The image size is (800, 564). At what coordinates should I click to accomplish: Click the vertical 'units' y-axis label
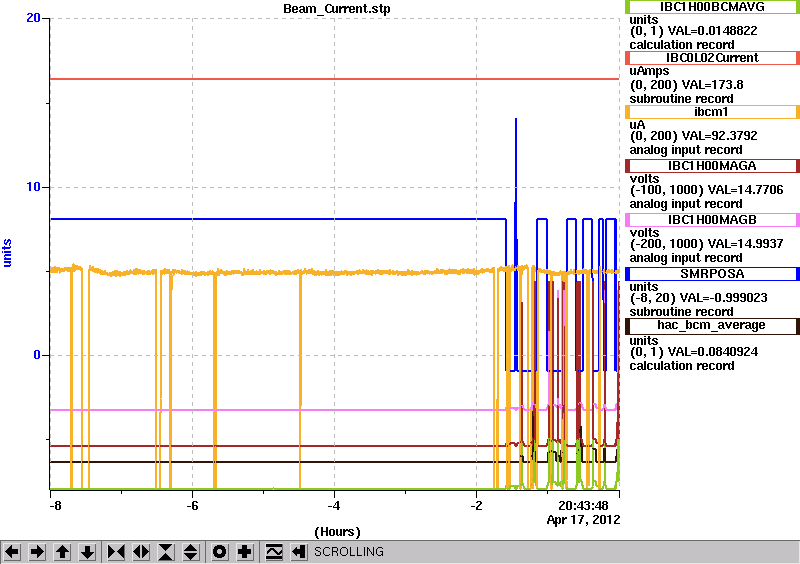tap(7, 253)
